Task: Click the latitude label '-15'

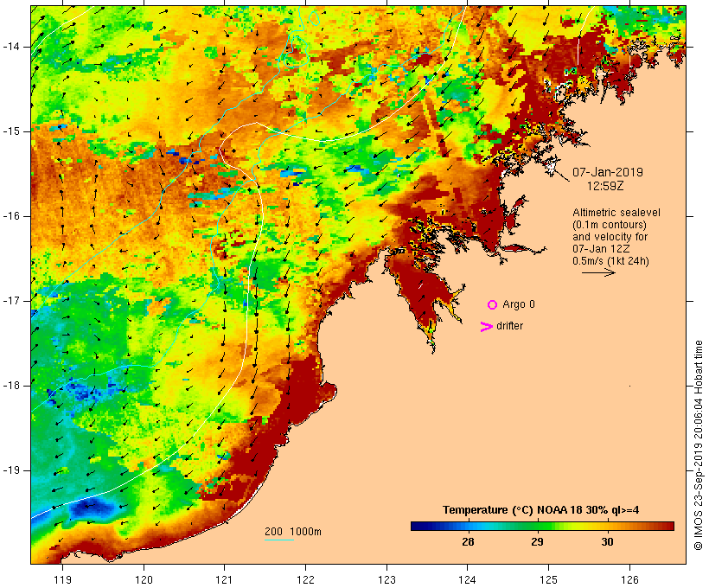Action: pyautogui.click(x=11, y=131)
